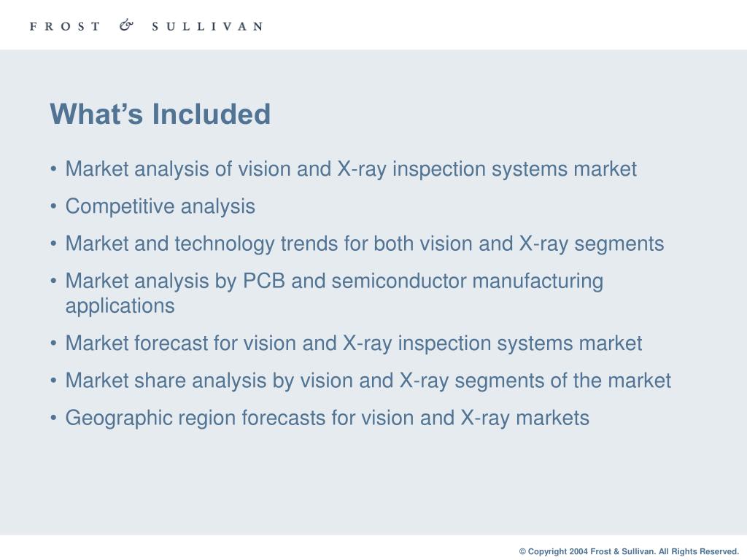Click the first bullet about market analysis
Image resolution: width=747 pixels, height=560 pixels.
coord(351,169)
